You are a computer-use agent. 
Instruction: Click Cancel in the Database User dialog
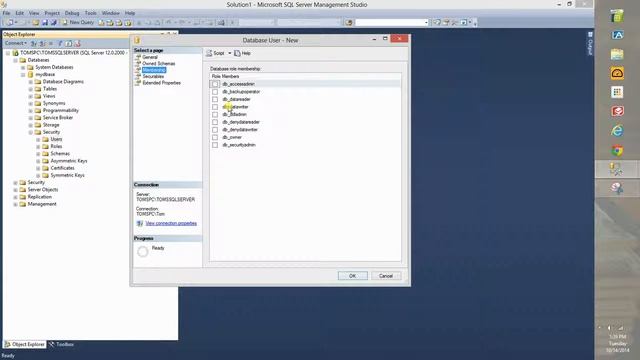pyautogui.click(x=386, y=276)
